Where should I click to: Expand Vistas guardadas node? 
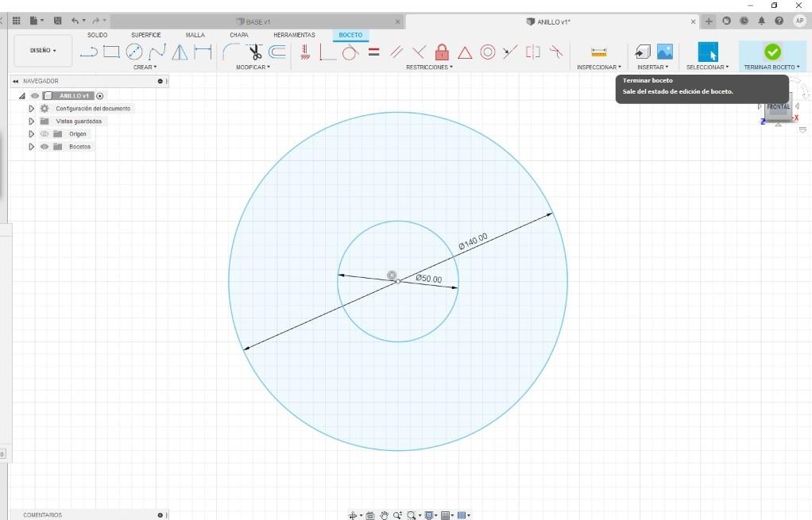[31, 121]
